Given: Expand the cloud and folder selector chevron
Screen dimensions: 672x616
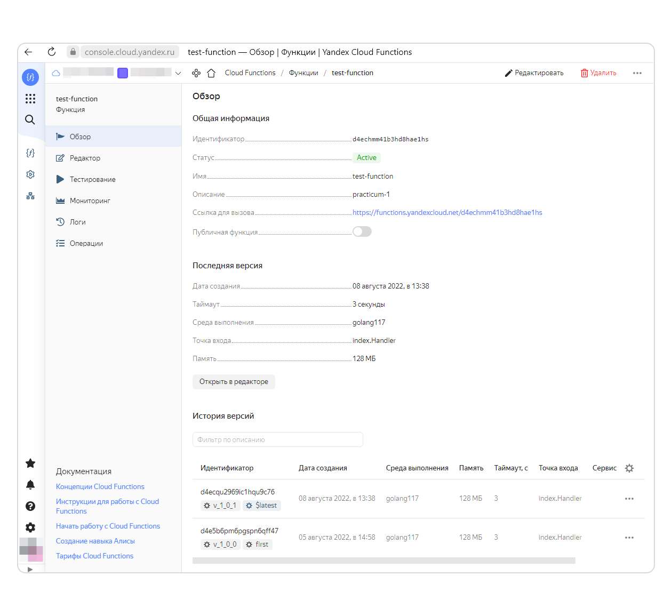Looking at the screenshot, I should (178, 73).
